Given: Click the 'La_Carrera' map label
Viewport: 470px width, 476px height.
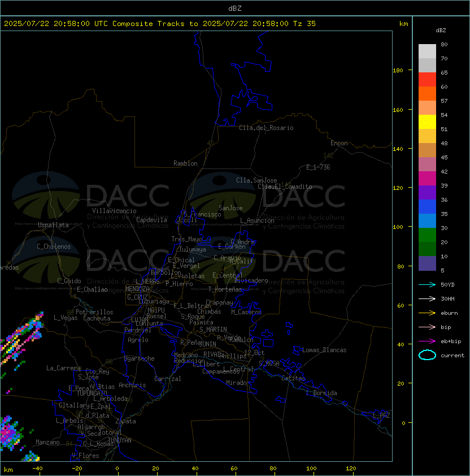Looking at the screenshot, I should click(x=63, y=368).
